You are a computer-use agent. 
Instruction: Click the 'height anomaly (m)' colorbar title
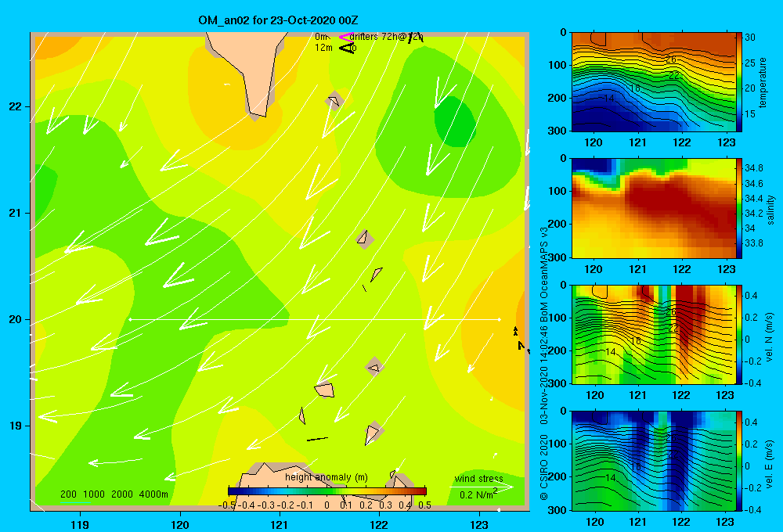[x=326, y=477]
